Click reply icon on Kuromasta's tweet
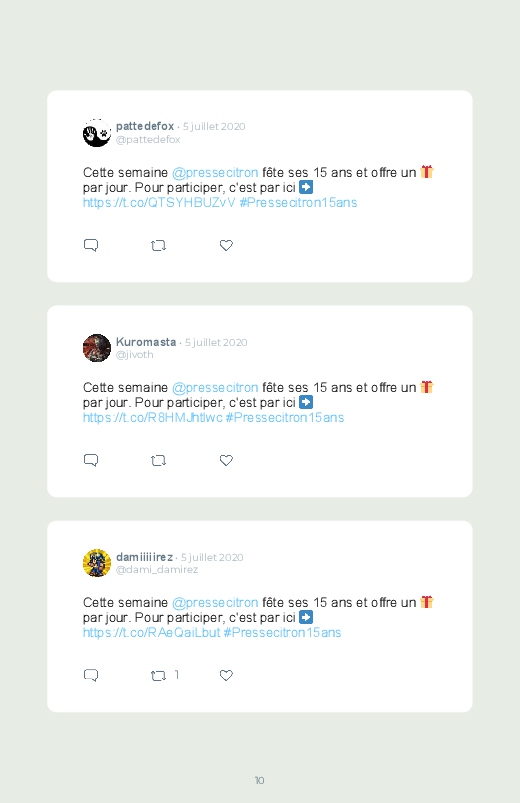Viewport: 520px width, 803px height. [x=91, y=460]
